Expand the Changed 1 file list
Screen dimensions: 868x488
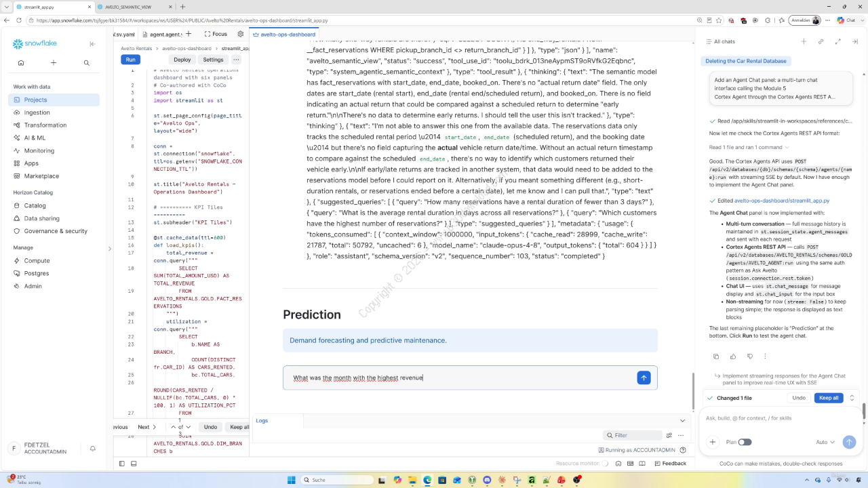point(852,398)
